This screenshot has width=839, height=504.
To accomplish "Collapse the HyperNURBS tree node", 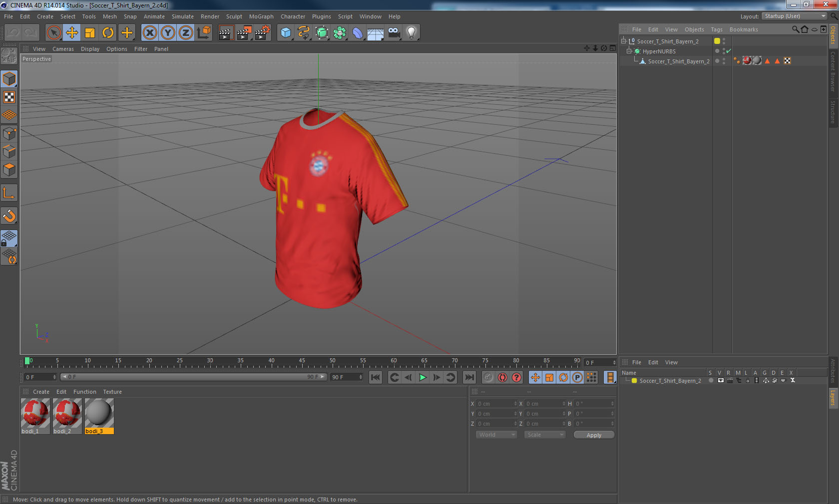I will pos(629,51).
